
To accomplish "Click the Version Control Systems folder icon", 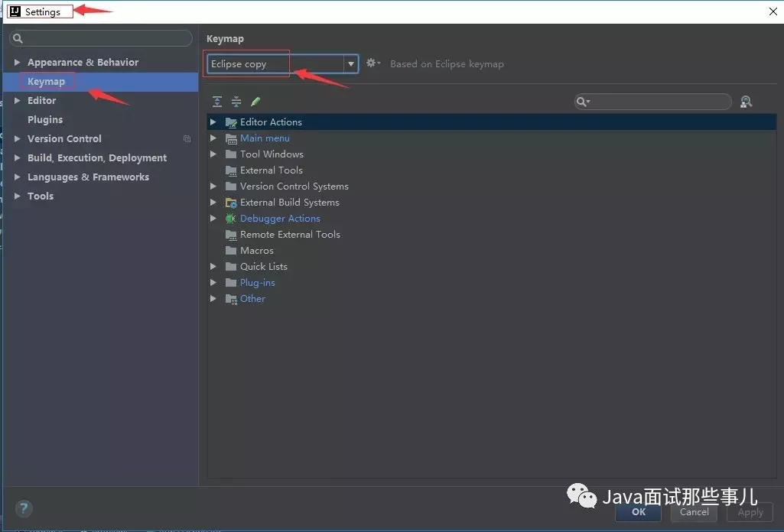I will click(231, 187).
